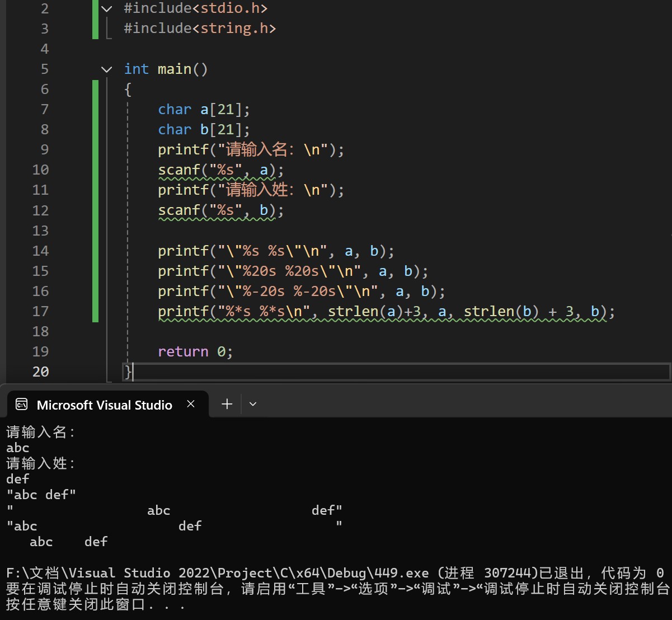Click line number 10 in the gutter
The height and width of the screenshot is (620, 672).
tap(40, 170)
